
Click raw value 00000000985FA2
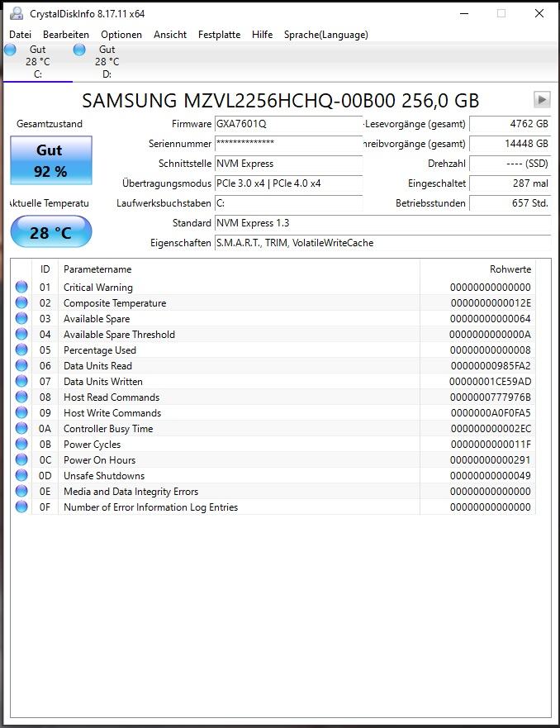(491, 366)
